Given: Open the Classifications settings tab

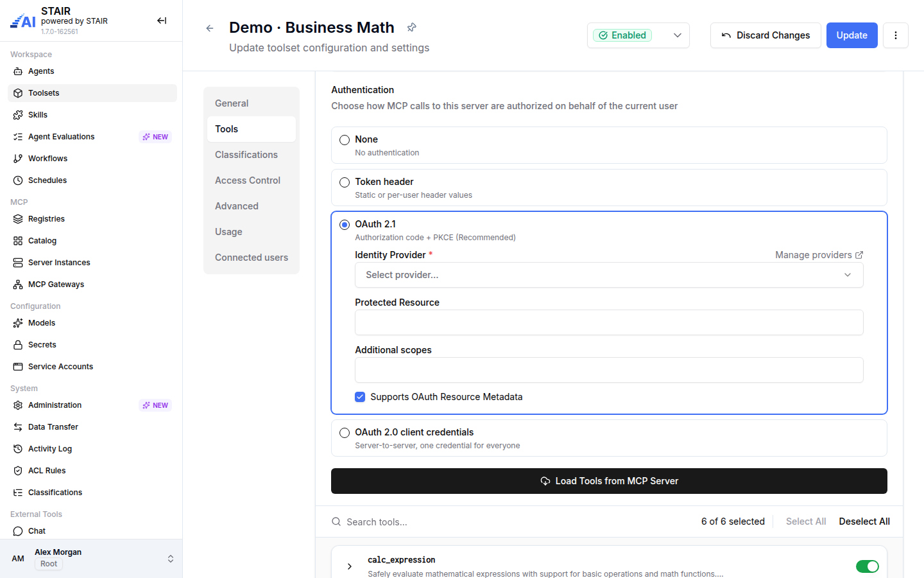Looking at the screenshot, I should click(x=252, y=155).
